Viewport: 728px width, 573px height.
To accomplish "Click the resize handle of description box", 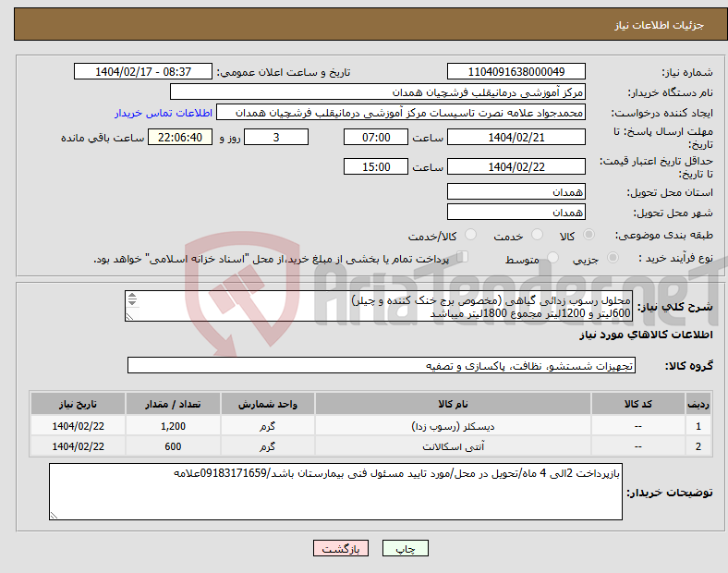I will [x=129, y=317].
